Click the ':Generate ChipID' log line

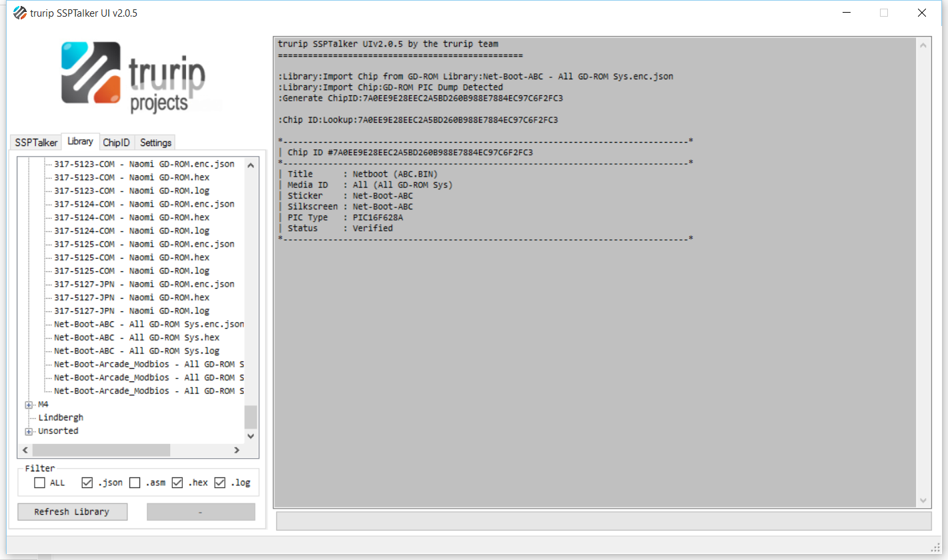(x=421, y=99)
